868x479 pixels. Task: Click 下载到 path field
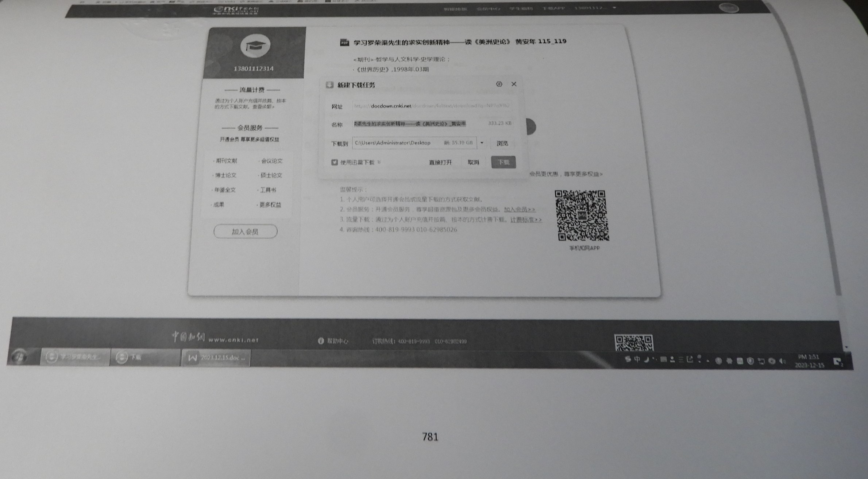pyautogui.click(x=414, y=143)
